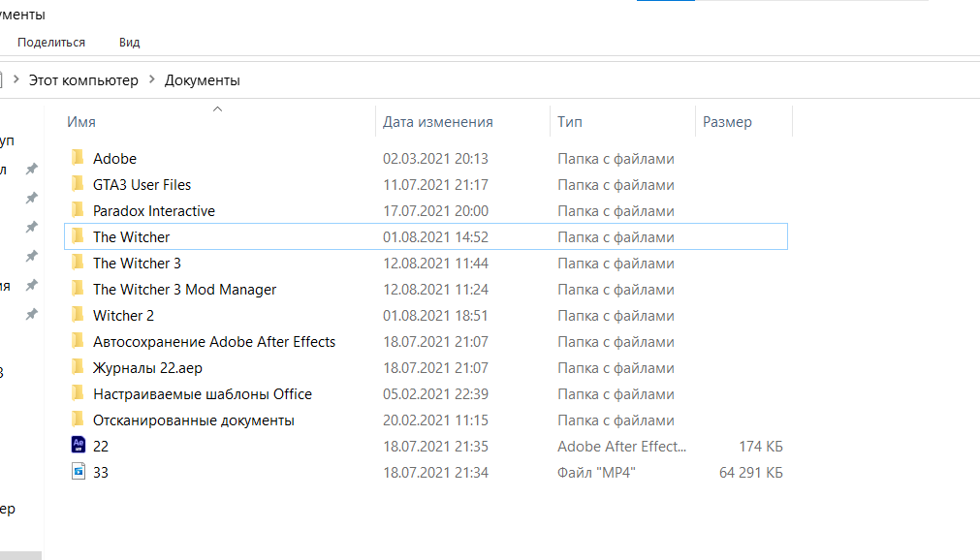
Task: Select The Witcher 3 folder name
Action: pos(137,264)
